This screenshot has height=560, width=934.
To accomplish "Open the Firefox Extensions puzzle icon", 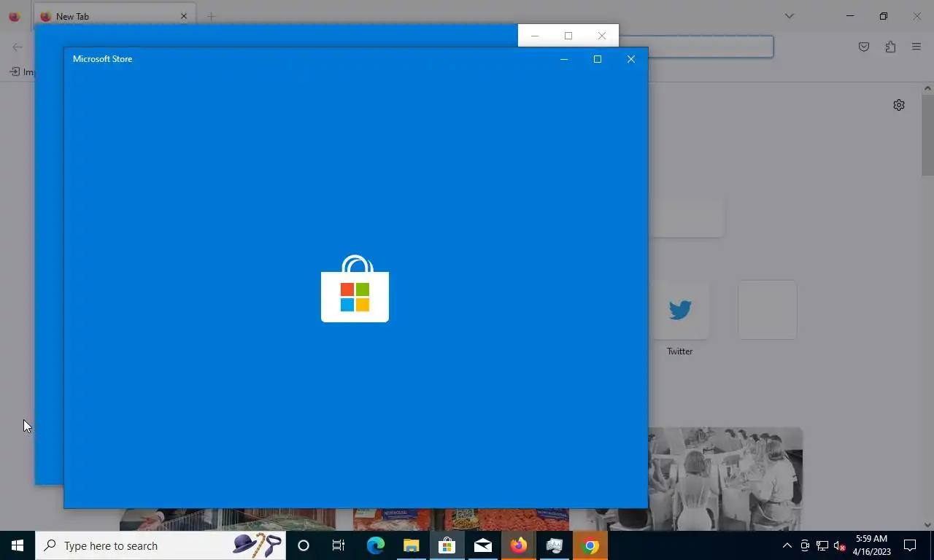I will tap(890, 47).
